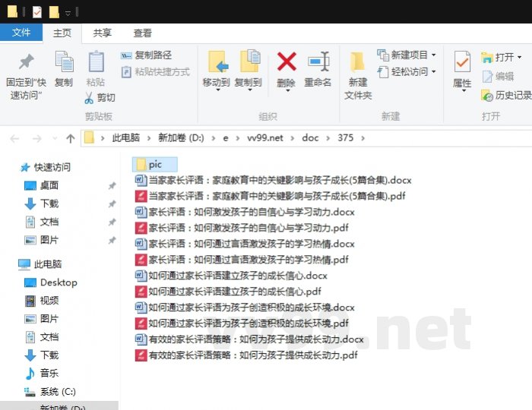
Task: Select pinned Downloads (下载) in Quick access
Action: point(41,203)
